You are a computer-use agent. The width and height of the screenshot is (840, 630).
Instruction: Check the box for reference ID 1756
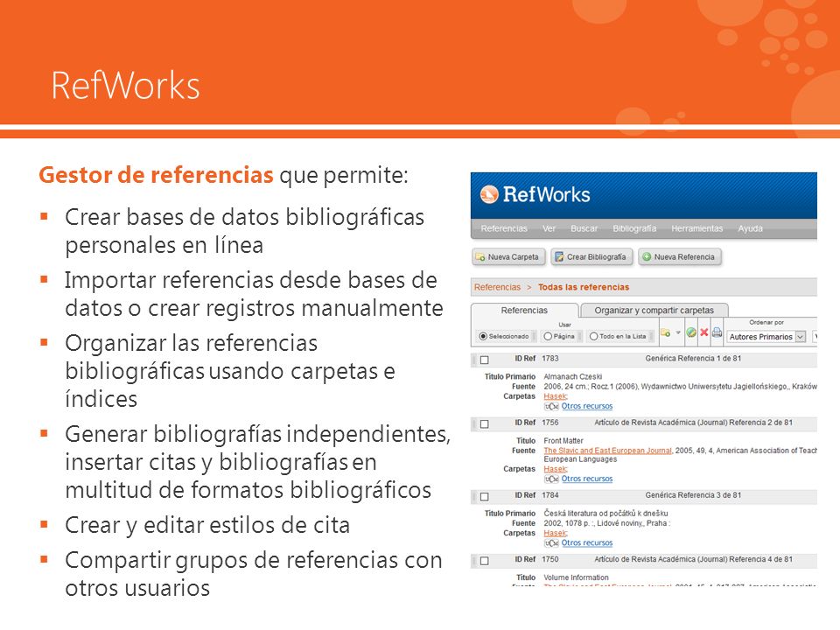[x=485, y=424]
